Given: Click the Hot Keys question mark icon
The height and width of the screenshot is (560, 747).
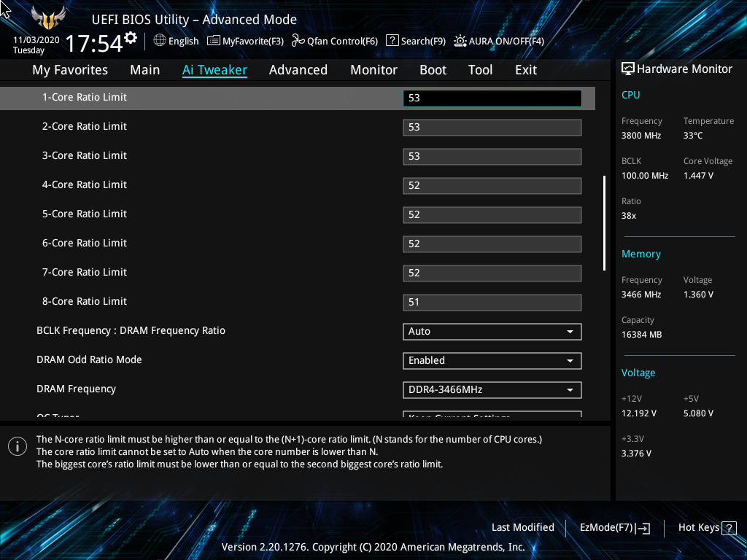Looking at the screenshot, I should (x=729, y=528).
